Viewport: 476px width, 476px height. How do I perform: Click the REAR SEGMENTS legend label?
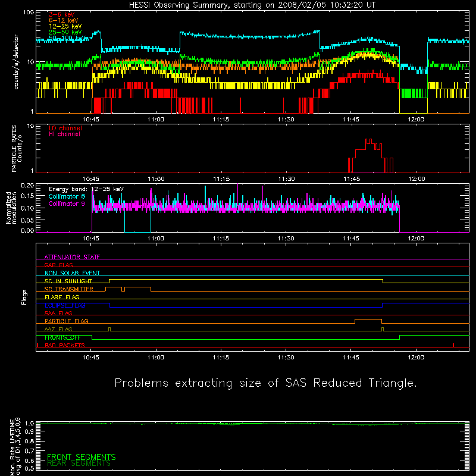[79, 464]
